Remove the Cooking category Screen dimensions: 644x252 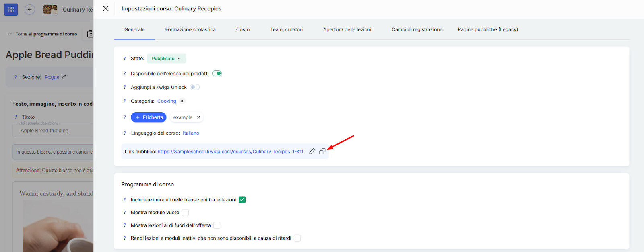click(182, 101)
